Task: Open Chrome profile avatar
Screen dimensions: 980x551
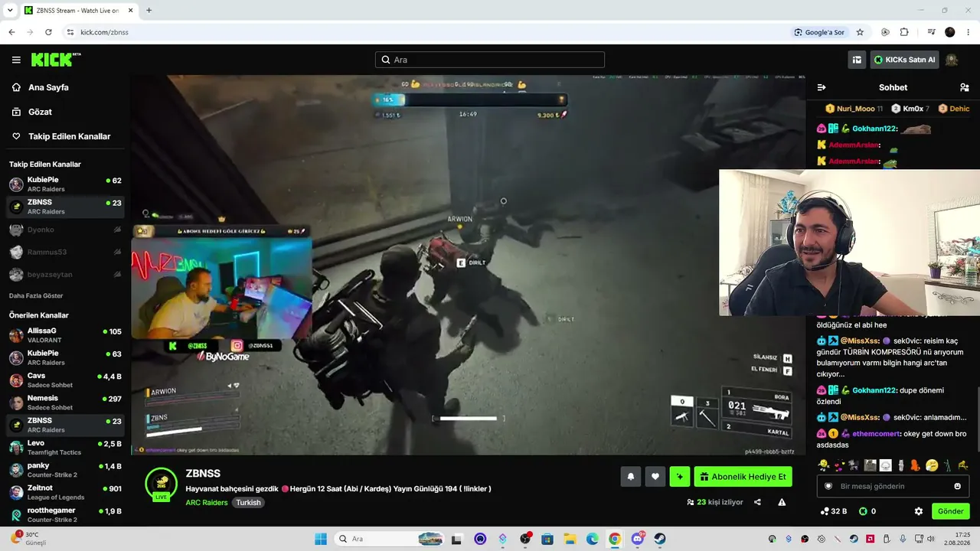Action: coord(950,32)
